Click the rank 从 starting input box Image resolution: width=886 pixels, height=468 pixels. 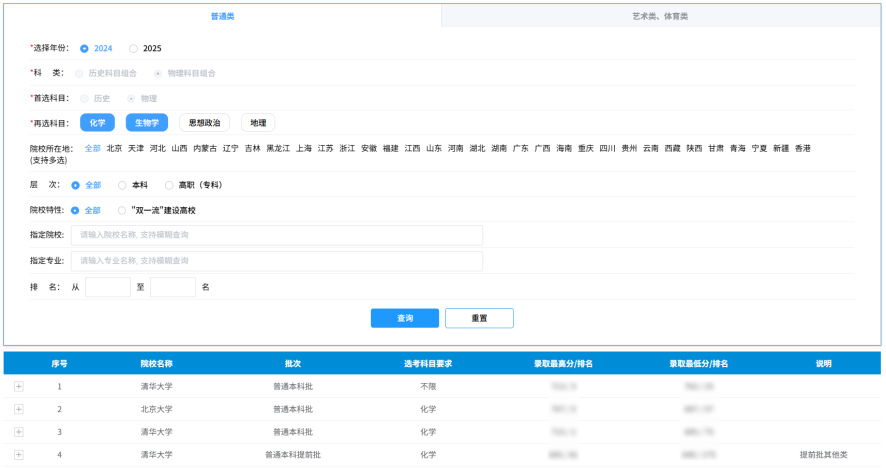(108, 287)
